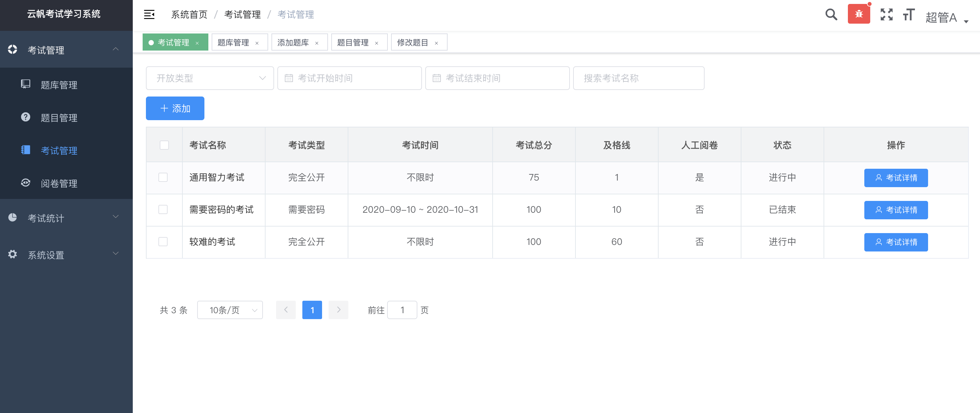Viewport: 980px width, 413px height.
Task: Click the 共 3 条 total count text
Action: tap(174, 310)
